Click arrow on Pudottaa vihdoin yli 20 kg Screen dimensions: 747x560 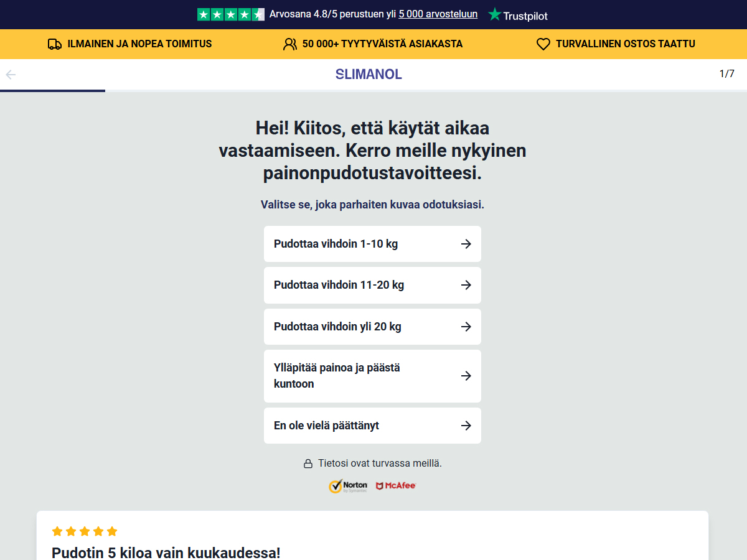pyautogui.click(x=466, y=327)
